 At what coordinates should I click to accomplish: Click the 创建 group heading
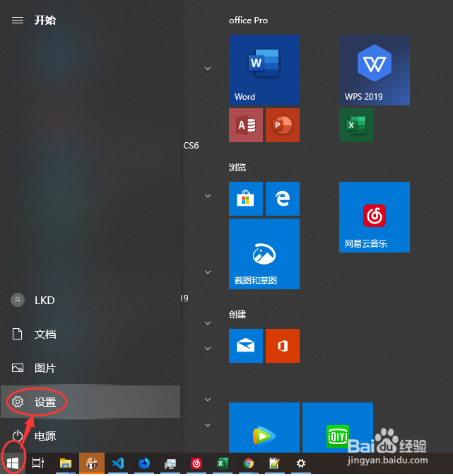click(237, 314)
